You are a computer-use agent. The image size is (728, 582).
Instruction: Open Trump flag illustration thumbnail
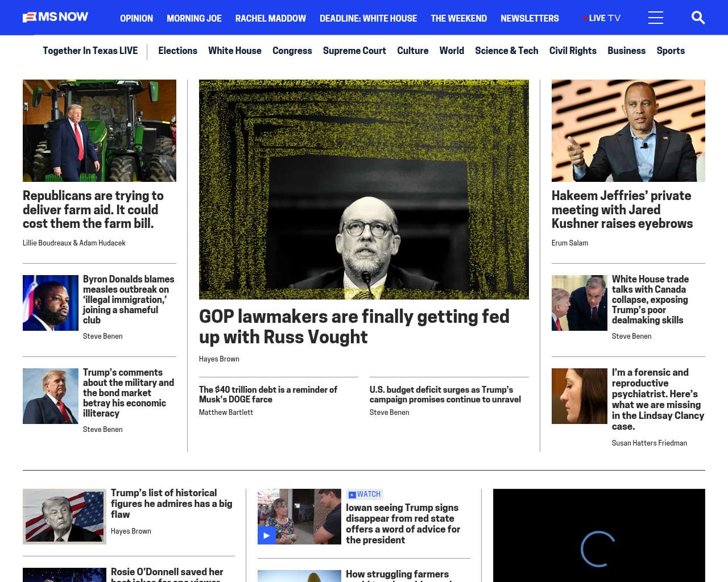click(64, 517)
